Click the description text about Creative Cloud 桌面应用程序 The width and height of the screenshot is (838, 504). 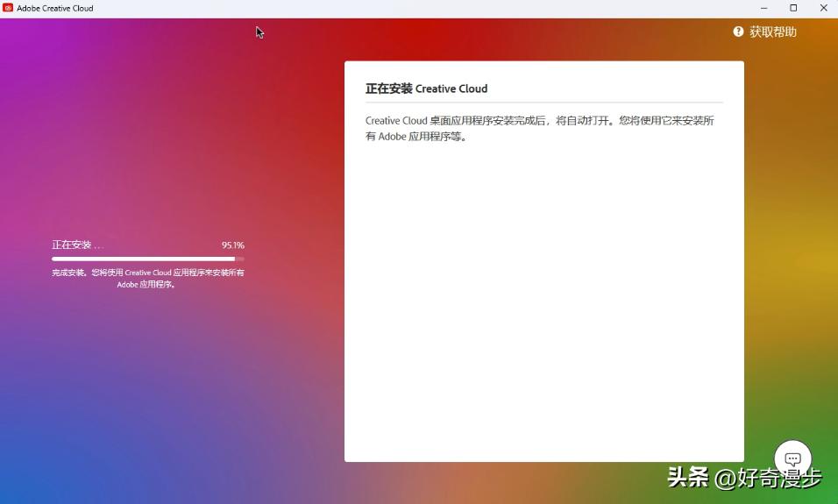(x=540, y=128)
